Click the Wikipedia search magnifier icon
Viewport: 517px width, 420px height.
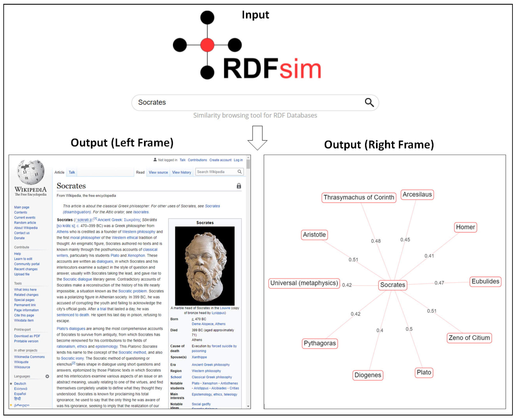239,172
